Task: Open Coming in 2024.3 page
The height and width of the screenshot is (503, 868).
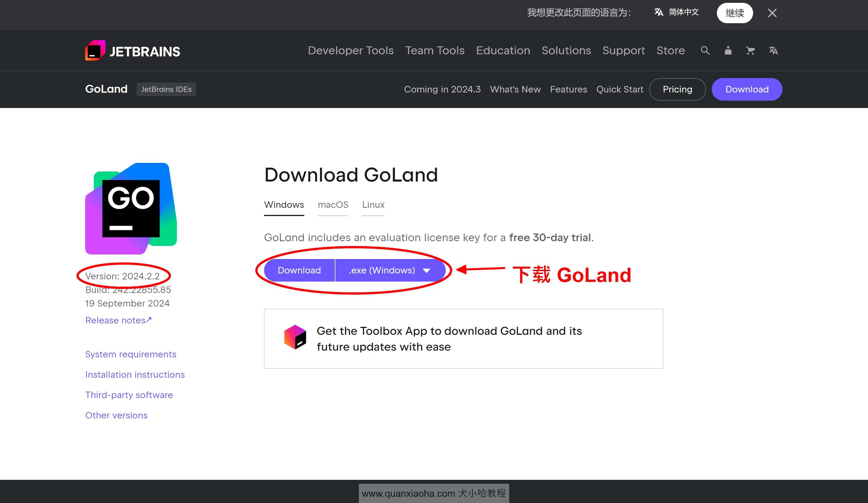Action: click(x=442, y=89)
